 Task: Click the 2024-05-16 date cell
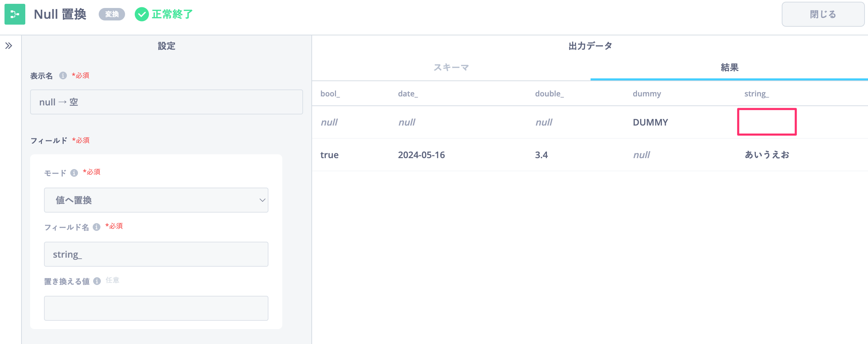(x=421, y=155)
